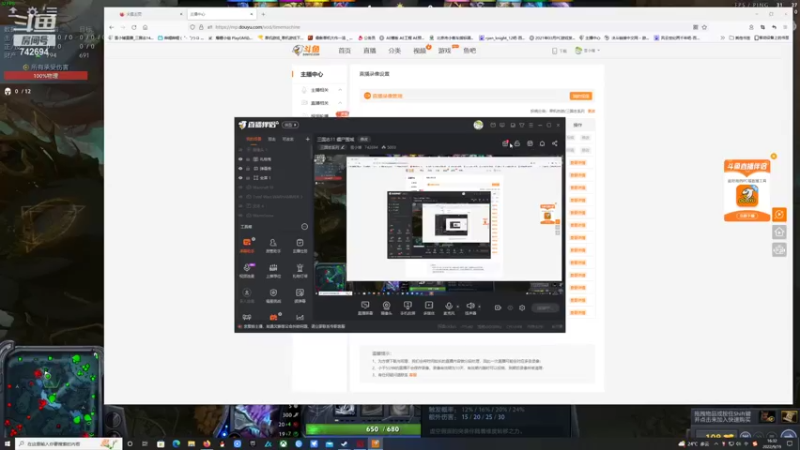The height and width of the screenshot is (450, 800).
Task: Click the Douyu logo on the web page
Action: pyautogui.click(x=306, y=50)
